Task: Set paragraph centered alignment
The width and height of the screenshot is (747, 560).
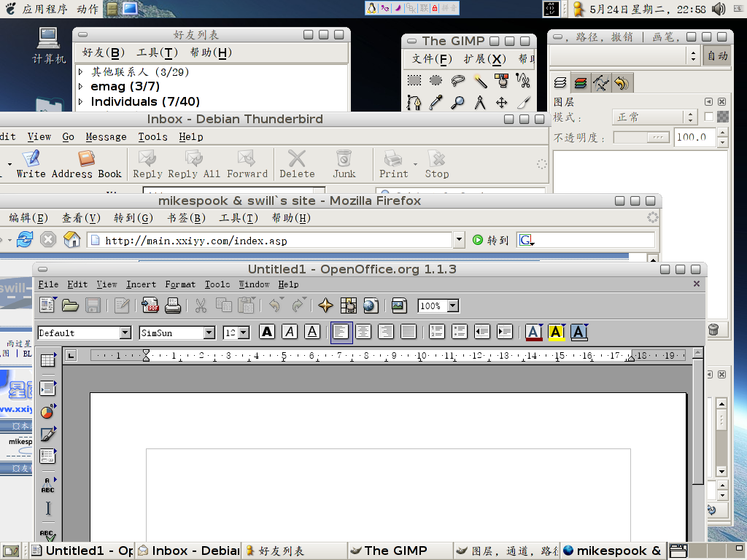Action: point(363,332)
